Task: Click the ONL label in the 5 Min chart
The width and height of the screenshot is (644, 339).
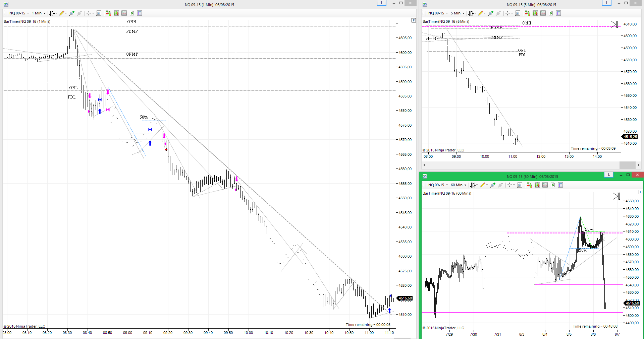Action: click(522, 51)
